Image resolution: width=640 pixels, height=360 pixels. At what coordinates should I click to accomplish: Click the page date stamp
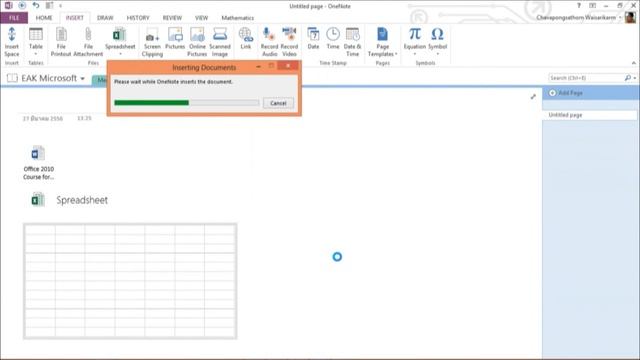pyautogui.click(x=43, y=118)
